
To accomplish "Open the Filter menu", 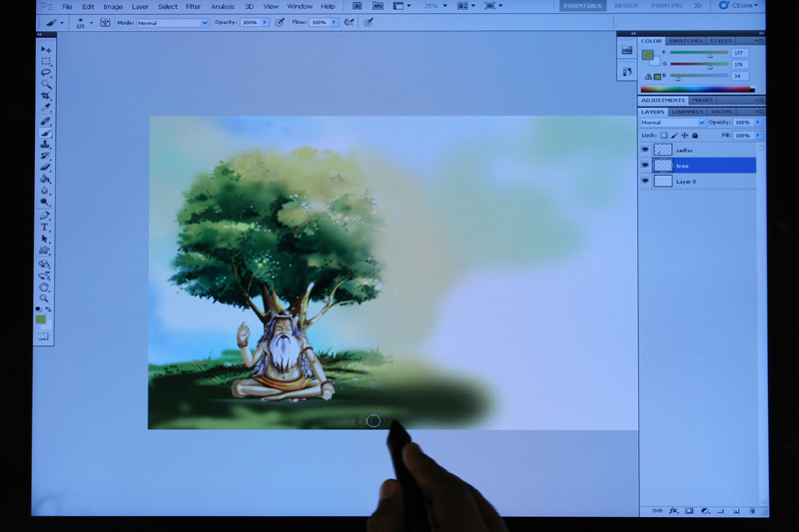I will click(x=193, y=6).
